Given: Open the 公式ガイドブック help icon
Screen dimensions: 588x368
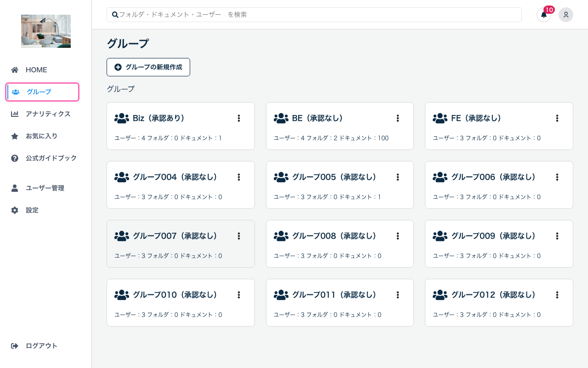Looking at the screenshot, I should [x=14, y=158].
